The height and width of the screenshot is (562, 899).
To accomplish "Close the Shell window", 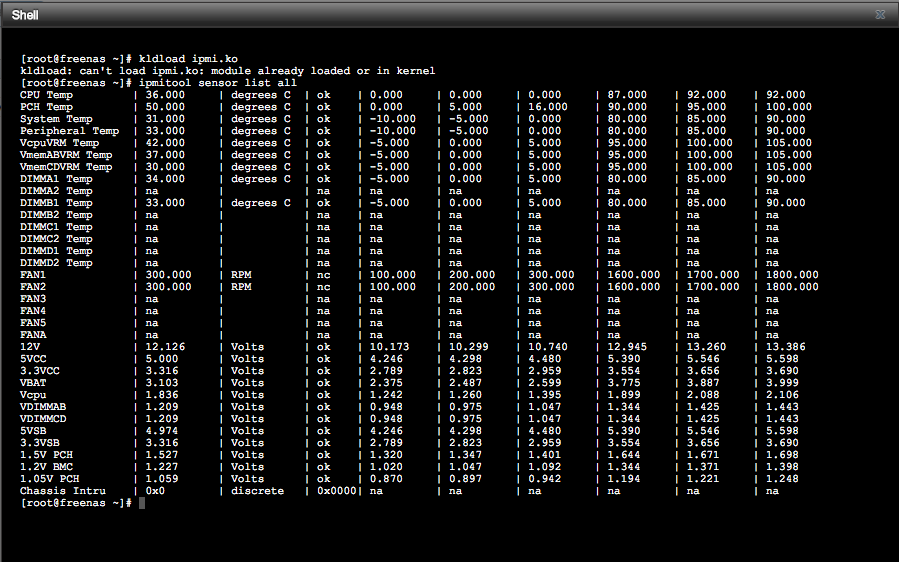I will point(880,14).
